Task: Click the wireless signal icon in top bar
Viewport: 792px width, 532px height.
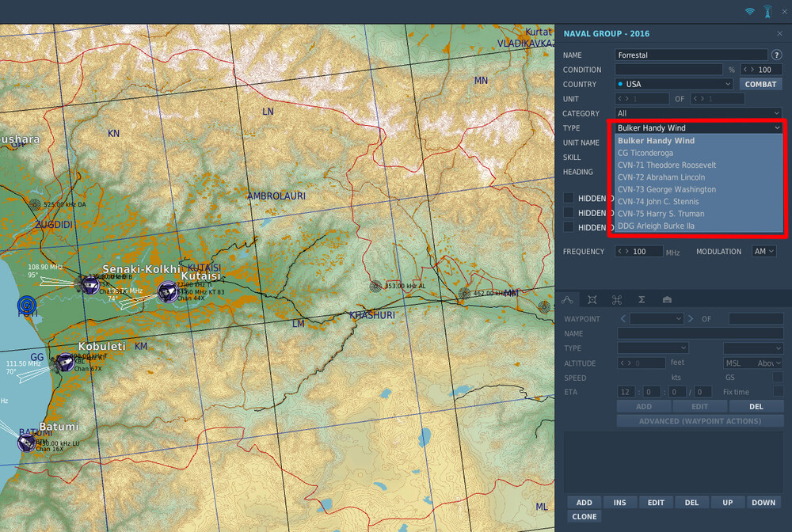Action: pyautogui.click(x=749, y=12)
